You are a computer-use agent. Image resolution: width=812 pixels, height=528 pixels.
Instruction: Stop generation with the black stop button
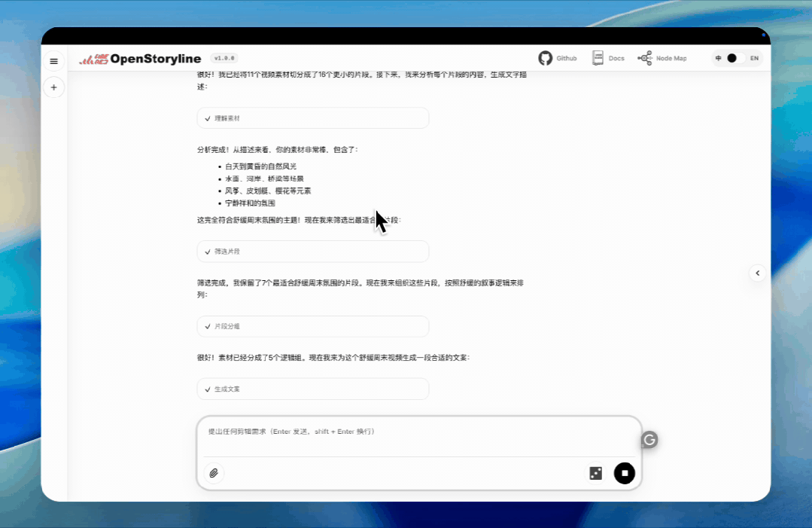[x=624, y=473]
